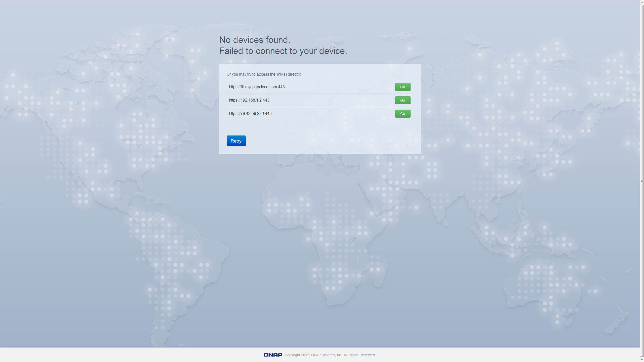
Task: Click the scrollbar up arrow
Action: (642, 2)
